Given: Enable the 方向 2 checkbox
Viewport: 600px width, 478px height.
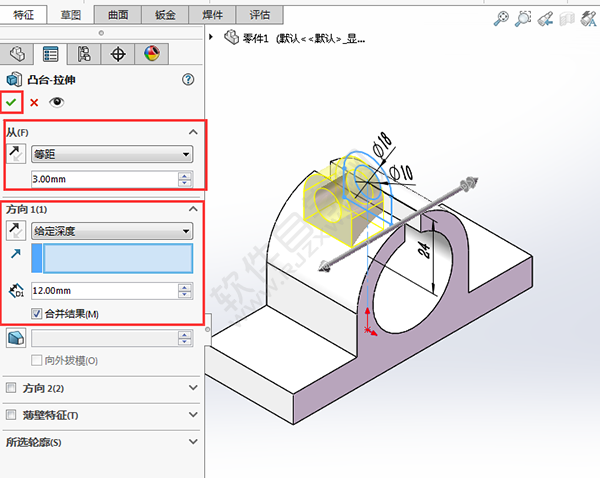Looking at the screenshot, I should point(11,387).
